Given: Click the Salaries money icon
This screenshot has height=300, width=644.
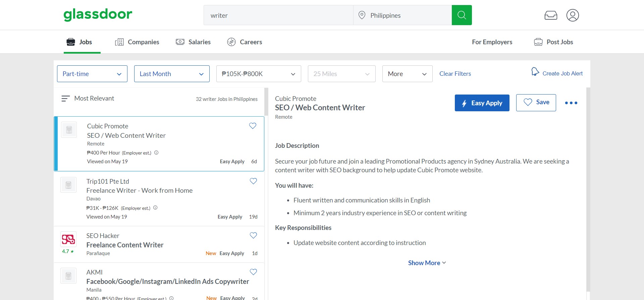Looking at the screenshot, I should [180, 42].
